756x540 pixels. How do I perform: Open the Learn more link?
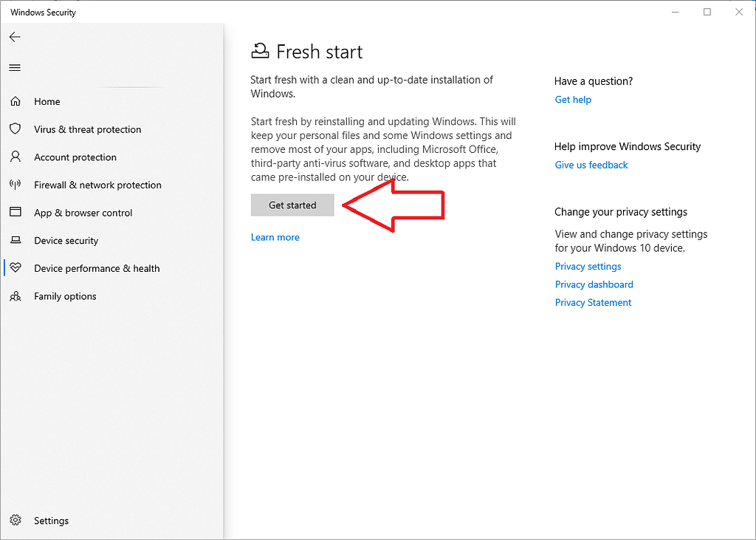point(275,237)
